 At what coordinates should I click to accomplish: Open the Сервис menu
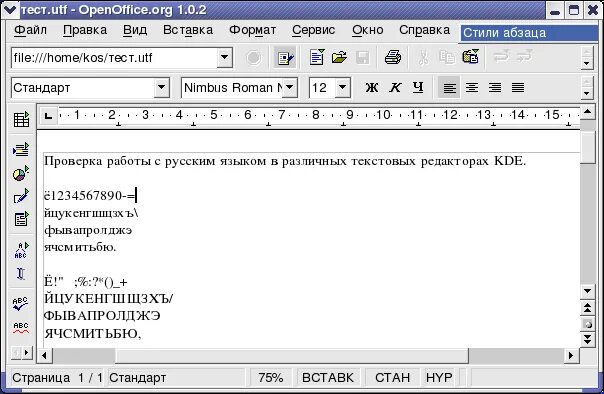(x=313, y=30)
